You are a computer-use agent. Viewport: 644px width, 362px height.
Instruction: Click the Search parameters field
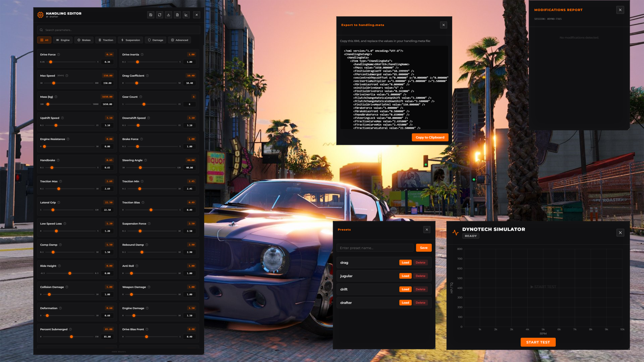[x=119, y=30]
